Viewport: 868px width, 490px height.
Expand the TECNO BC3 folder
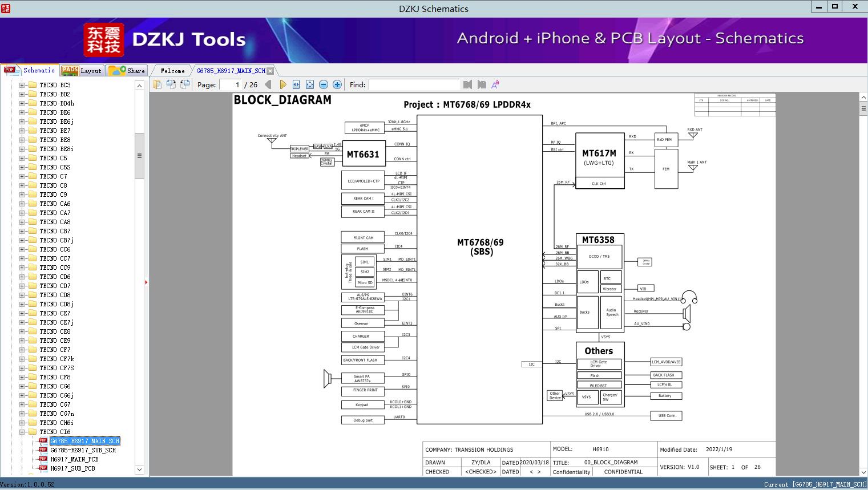pos(22,85)
